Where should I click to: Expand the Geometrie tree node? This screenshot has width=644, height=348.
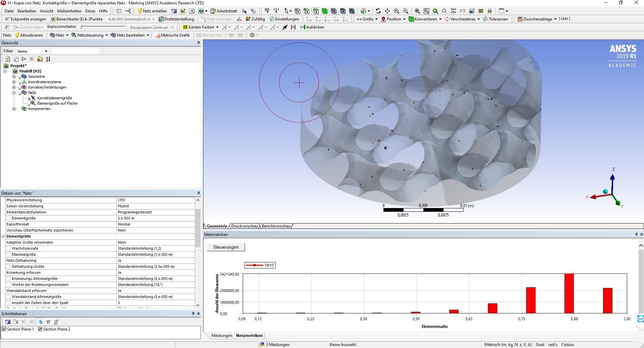point(14,77)
